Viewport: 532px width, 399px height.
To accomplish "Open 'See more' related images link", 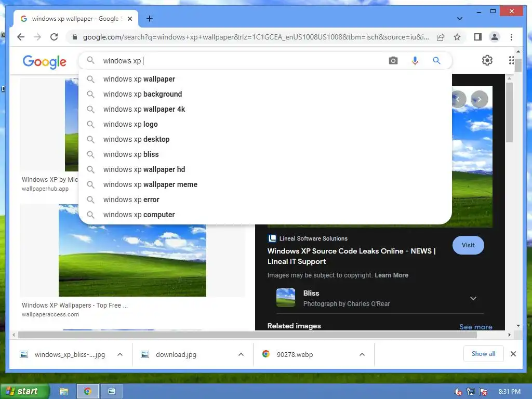I will [476, 327].
